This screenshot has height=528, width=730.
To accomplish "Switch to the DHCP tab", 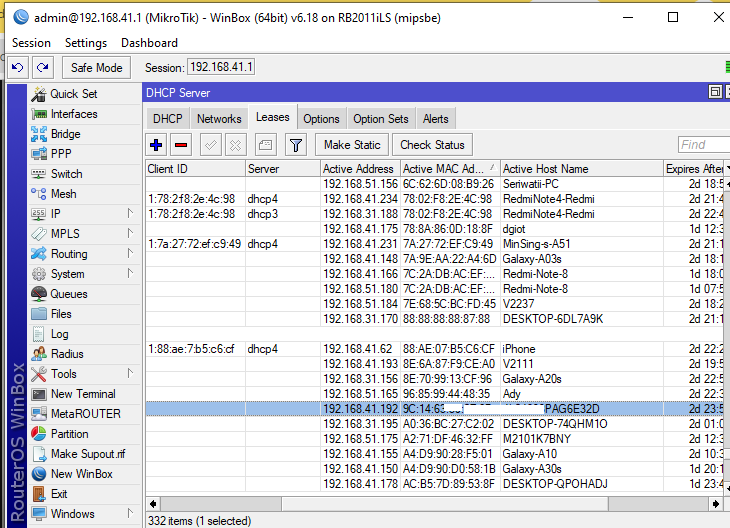I will [168, 119].
